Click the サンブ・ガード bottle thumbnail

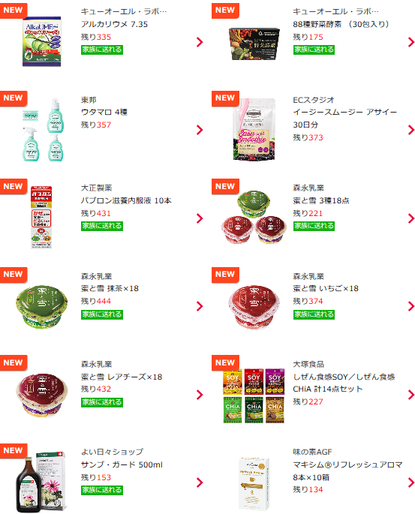click(x=40, y=482)
